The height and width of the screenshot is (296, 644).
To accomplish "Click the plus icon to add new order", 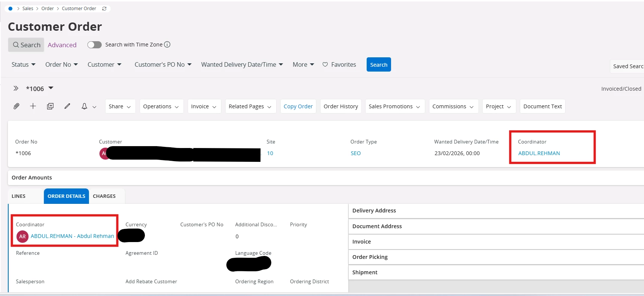I will (x=33, y=106).
